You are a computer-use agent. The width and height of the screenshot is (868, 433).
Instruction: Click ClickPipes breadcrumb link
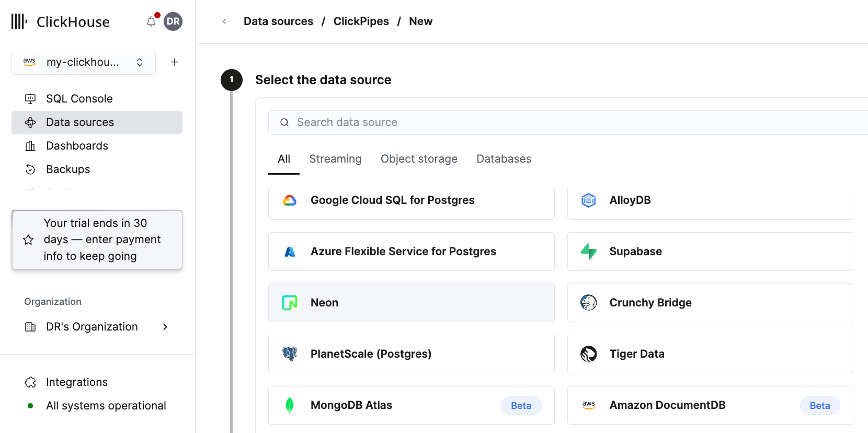point(361,21)
